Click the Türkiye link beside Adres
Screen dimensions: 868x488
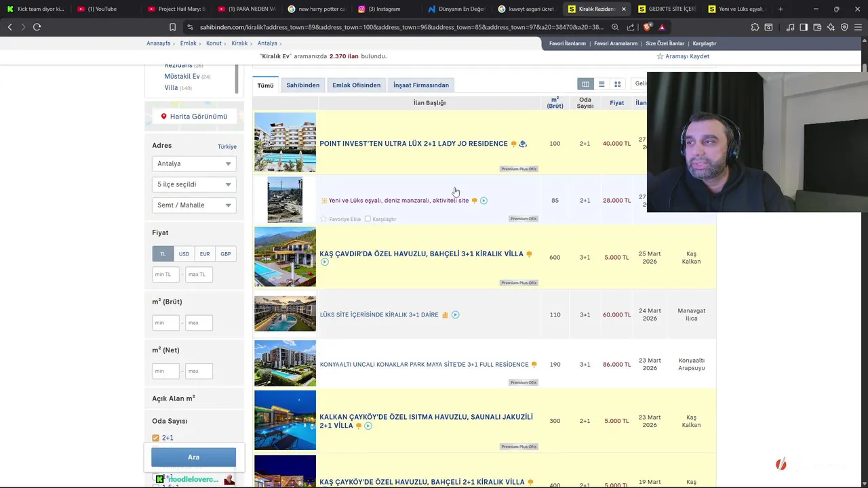click(x=227, y=146)
